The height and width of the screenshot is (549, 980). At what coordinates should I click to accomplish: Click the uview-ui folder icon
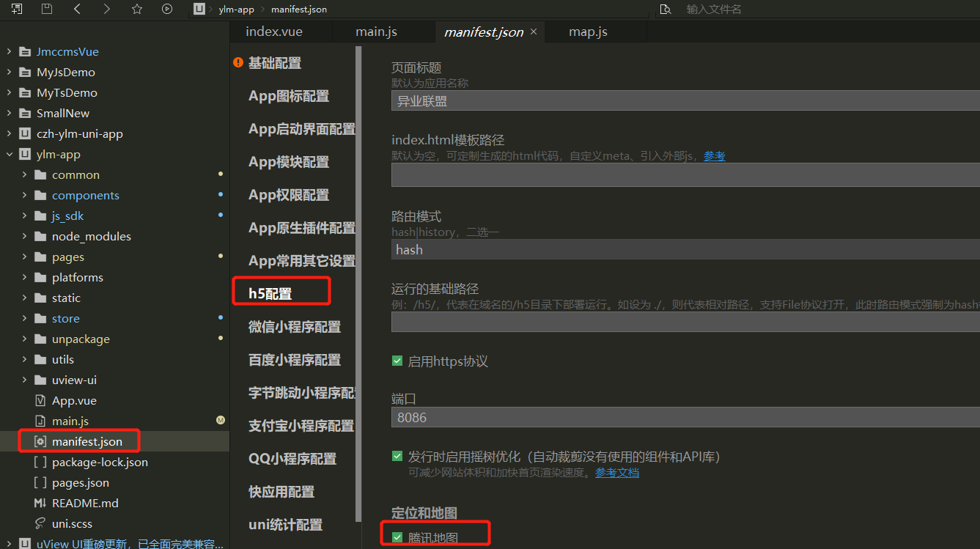[x=40, y=380]
